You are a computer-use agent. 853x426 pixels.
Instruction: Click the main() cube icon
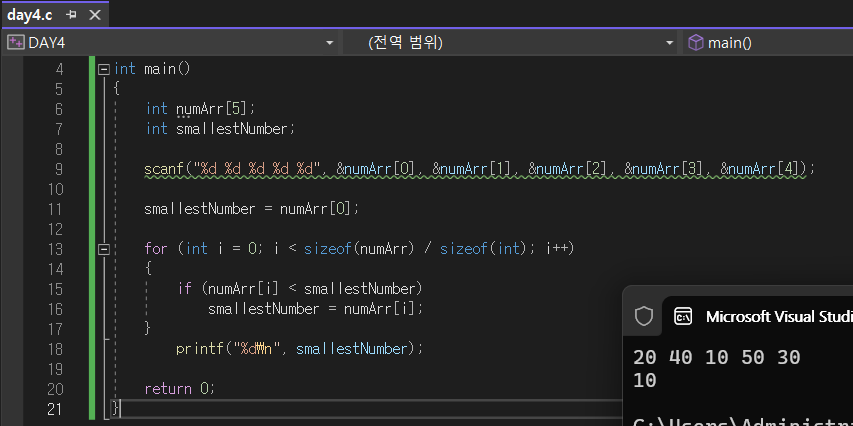[x=695, y=42]
